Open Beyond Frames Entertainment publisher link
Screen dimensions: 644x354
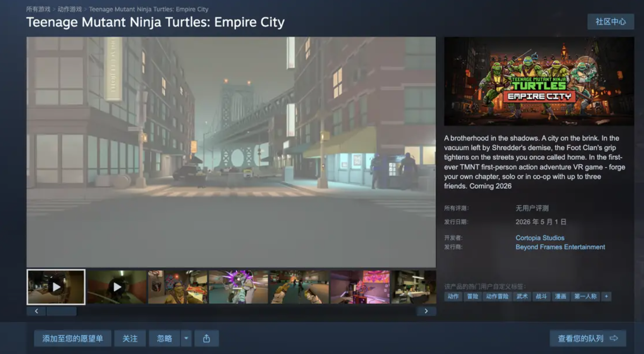point(560,247)
